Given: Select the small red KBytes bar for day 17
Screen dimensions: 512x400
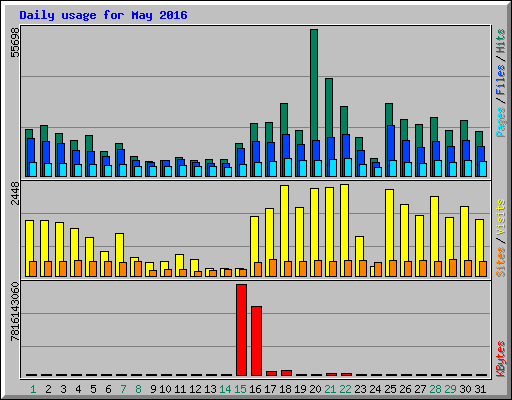Looking at the screenshot, I should pos(271,374).
